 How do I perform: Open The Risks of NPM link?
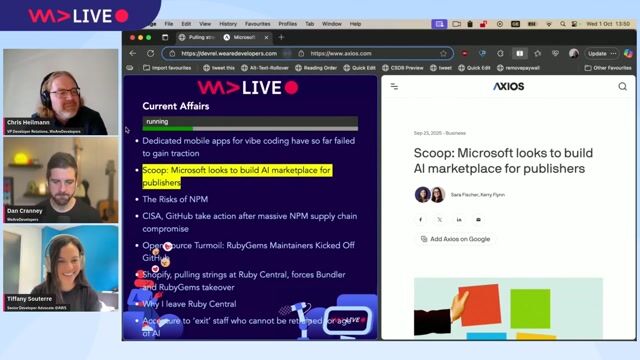tap(175, 199)
